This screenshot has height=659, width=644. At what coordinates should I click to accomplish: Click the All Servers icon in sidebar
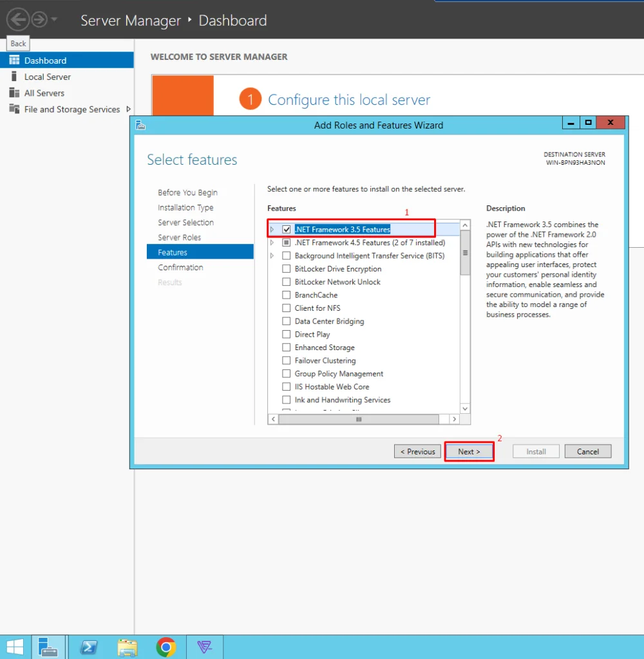[14, 93]
